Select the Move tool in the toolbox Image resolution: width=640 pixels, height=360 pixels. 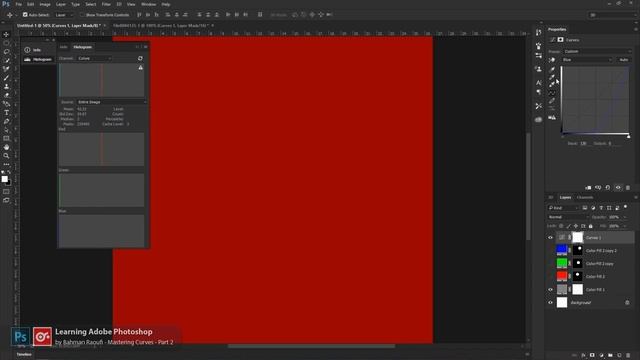(6, 34)
